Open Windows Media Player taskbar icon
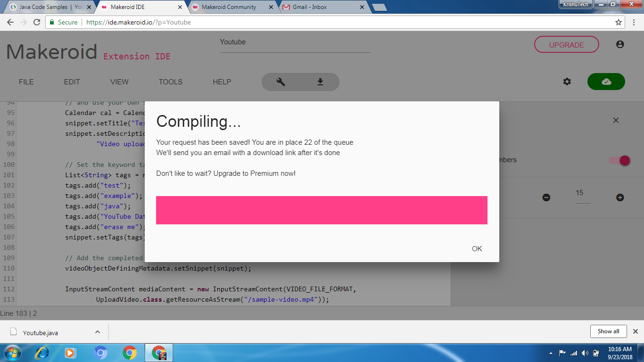 [x=70, y=353]
